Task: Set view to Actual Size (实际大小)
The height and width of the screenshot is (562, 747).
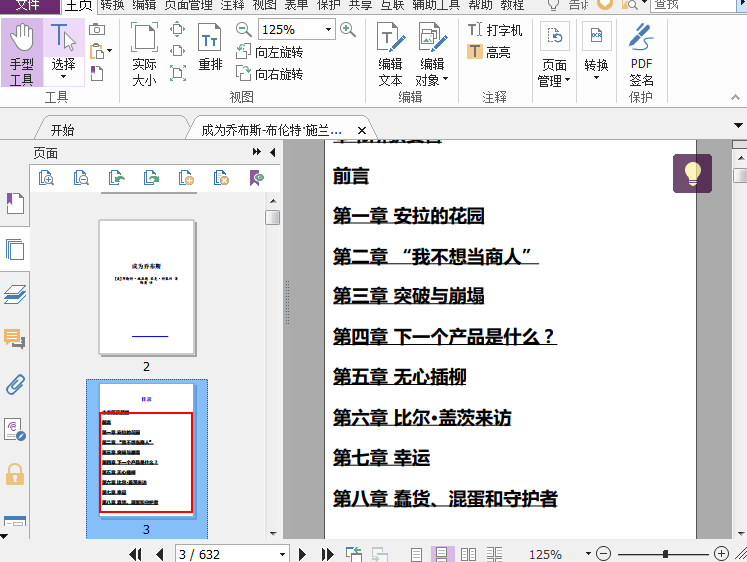Action: point(144,53)
